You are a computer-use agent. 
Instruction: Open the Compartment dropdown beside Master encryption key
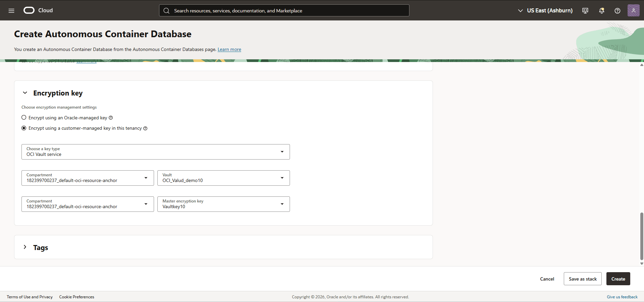tap(88, 204)
